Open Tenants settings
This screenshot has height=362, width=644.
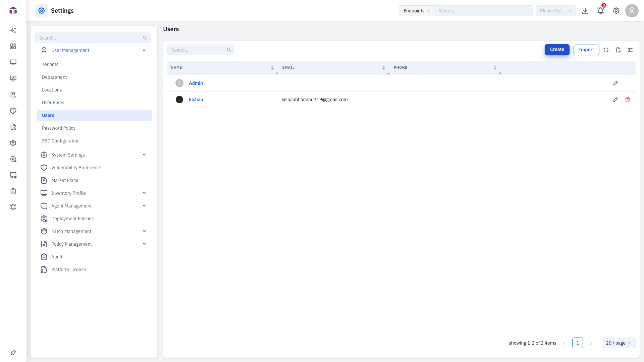coord(50,64)
